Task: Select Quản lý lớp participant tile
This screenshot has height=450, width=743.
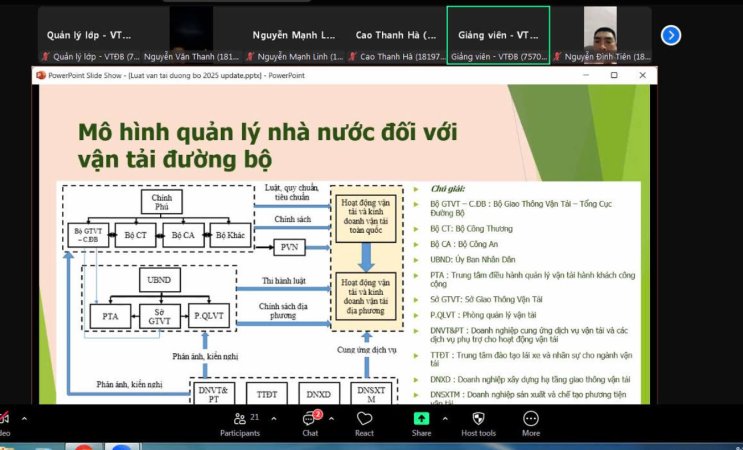Action: pos(89,35)
